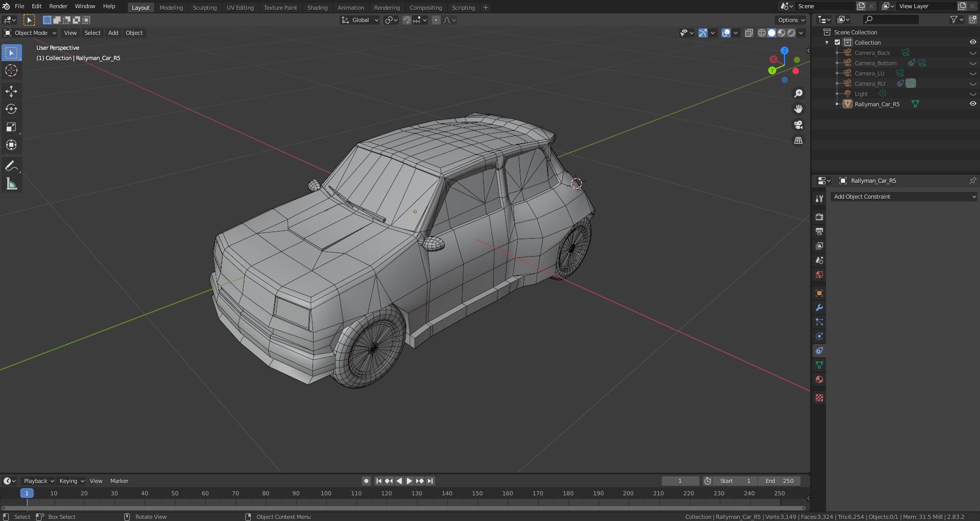Expand the Add Object Constraint dropdown
The image size is (980, 521).
tap(904, 197)
